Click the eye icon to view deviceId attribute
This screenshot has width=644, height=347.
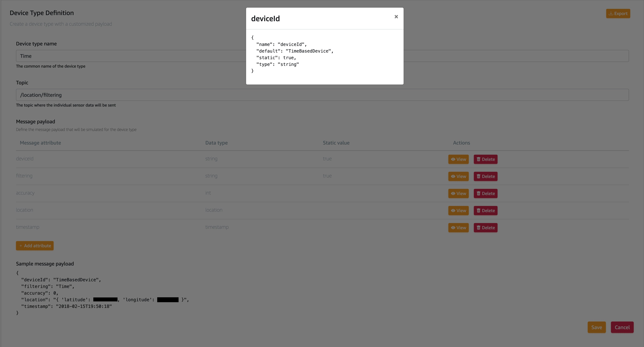coord(453,159)
